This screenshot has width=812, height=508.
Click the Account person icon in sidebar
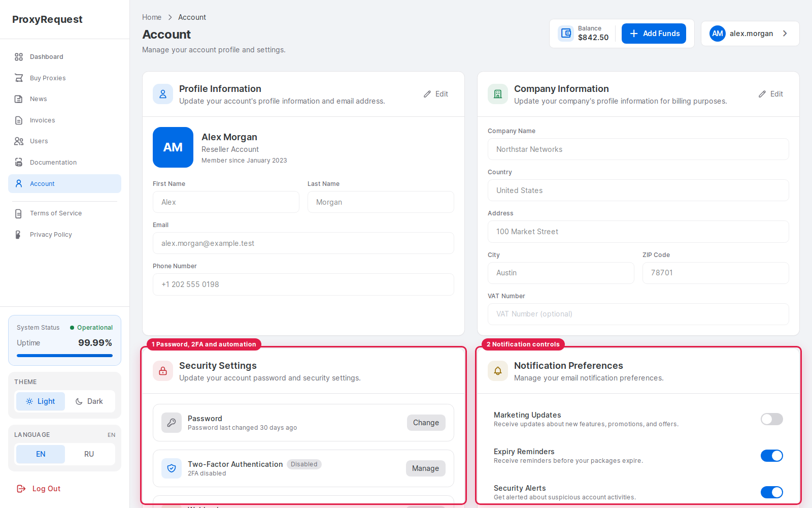coord(19,184)
